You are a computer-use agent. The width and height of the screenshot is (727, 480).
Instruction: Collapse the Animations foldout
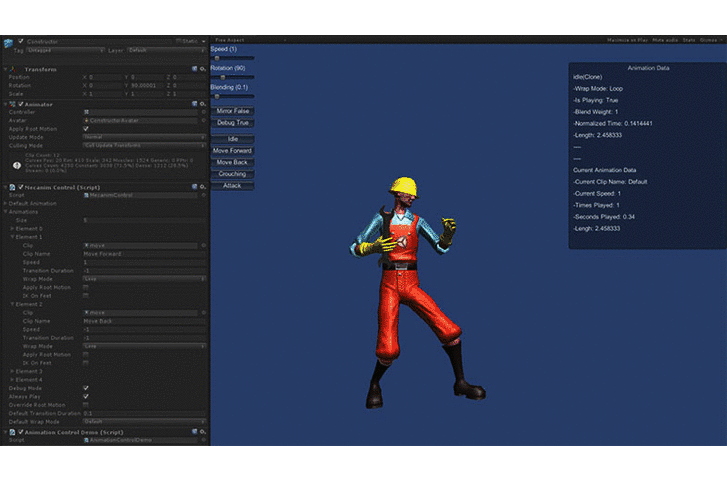point(6,212)
